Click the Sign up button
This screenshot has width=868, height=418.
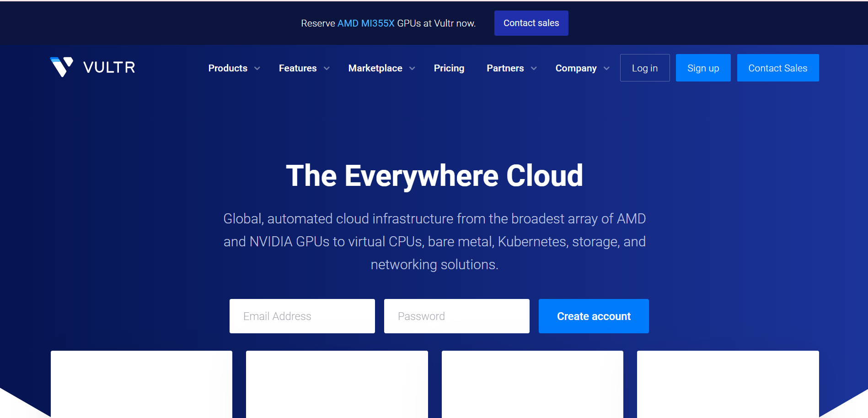(x=703, y=68)
